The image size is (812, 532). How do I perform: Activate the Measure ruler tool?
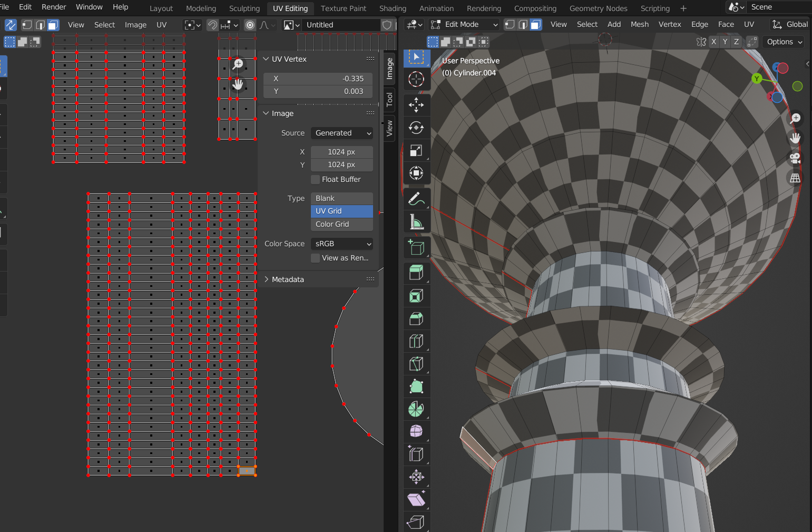tap(416, 222)
